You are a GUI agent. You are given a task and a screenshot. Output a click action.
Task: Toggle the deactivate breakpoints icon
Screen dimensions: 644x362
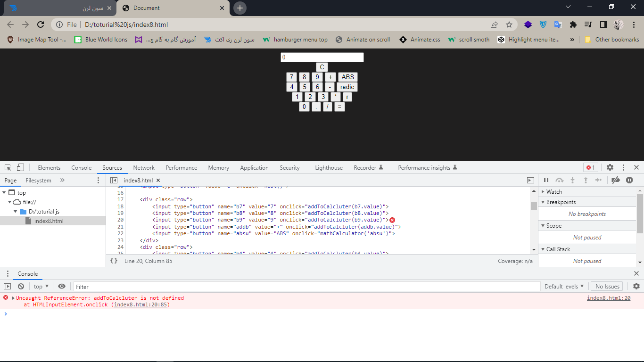click(615, 180)
